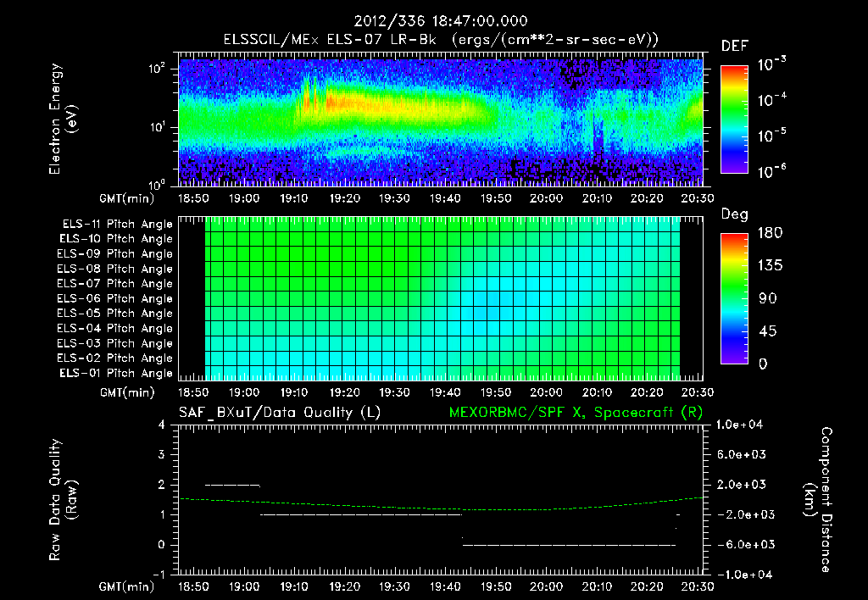Click the 10^-3 tick on DEF scale
Image resolution: width=868 pixels, height=600 pixels.
click(771, 64)
